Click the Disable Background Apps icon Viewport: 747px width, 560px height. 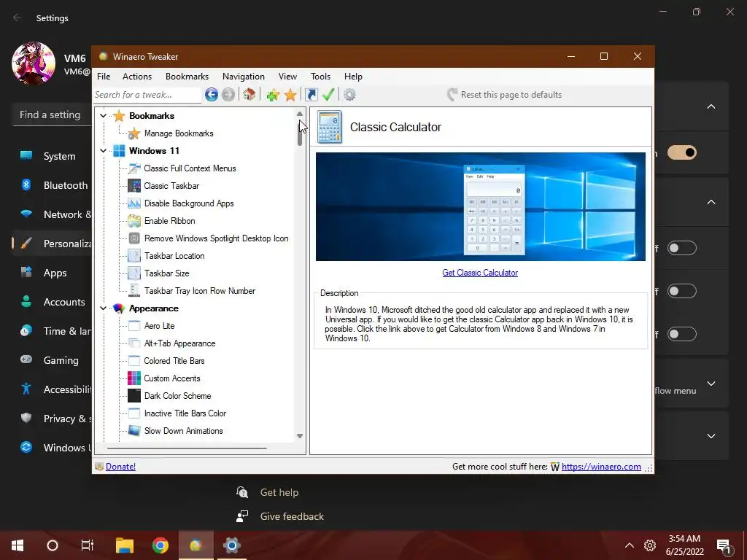pyautogui.click(x=134, y=203)
